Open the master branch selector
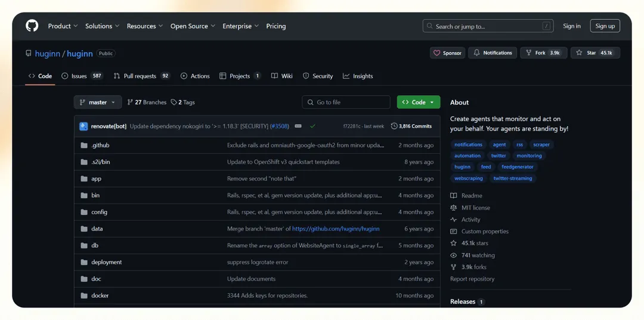 tap(98, 102)
